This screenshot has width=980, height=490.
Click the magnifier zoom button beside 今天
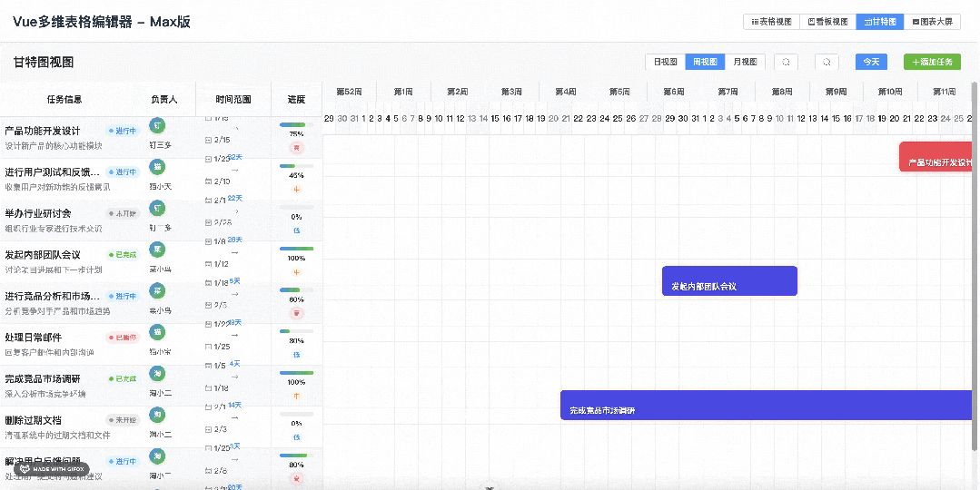pos(827,62)
